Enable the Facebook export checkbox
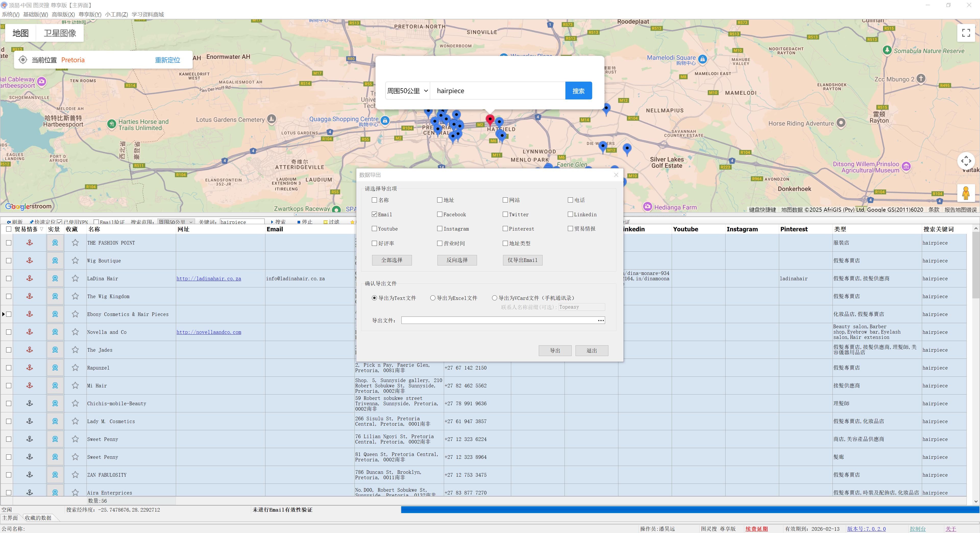 click(x=439, y=214)
